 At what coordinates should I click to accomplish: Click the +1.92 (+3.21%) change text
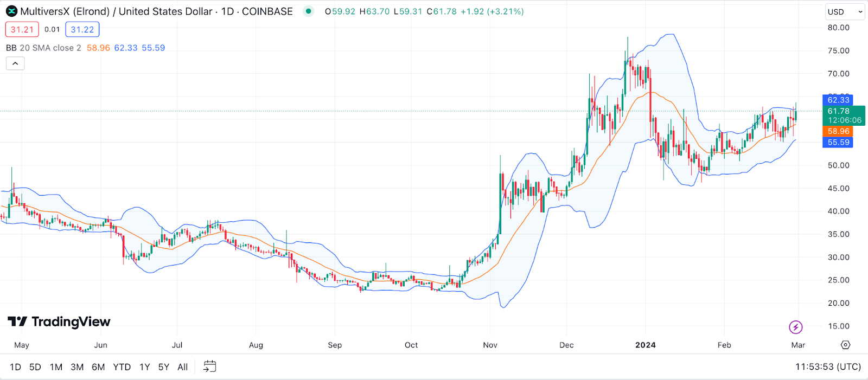click(492, 11)
